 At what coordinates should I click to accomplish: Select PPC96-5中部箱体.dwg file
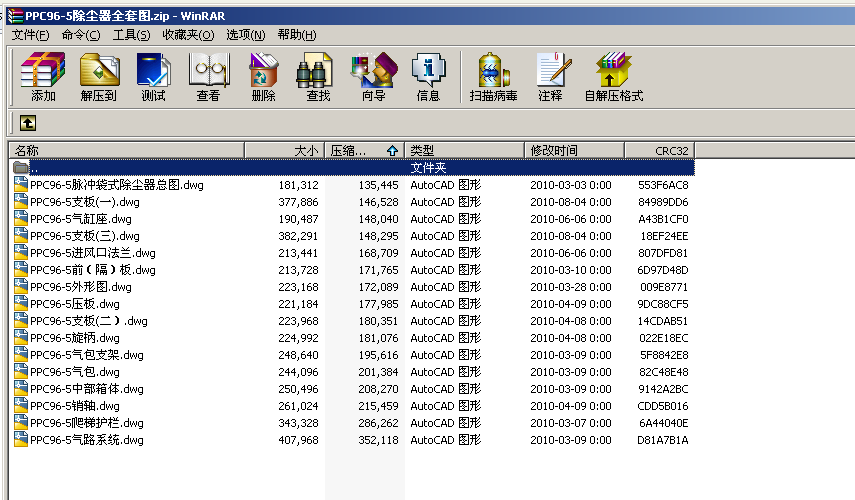coord(87,389)
